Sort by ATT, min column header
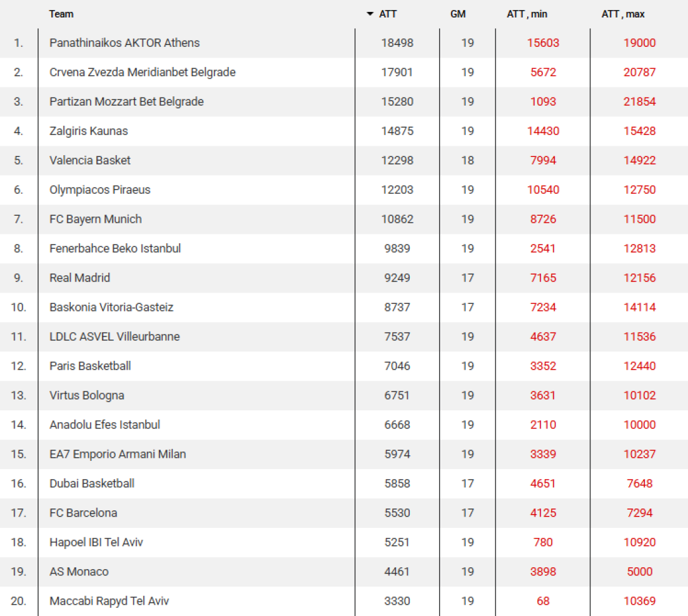The width and height of the screenshot is (688, 616). click(x=527, y=14)
